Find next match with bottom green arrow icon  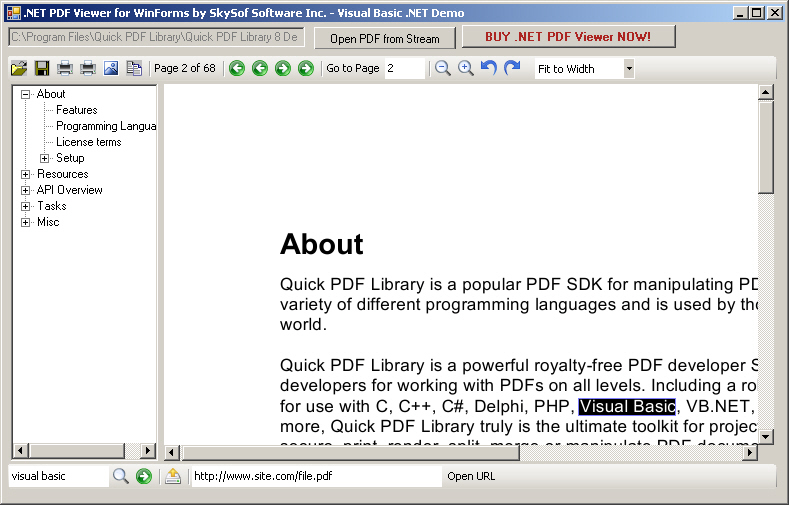144,476
